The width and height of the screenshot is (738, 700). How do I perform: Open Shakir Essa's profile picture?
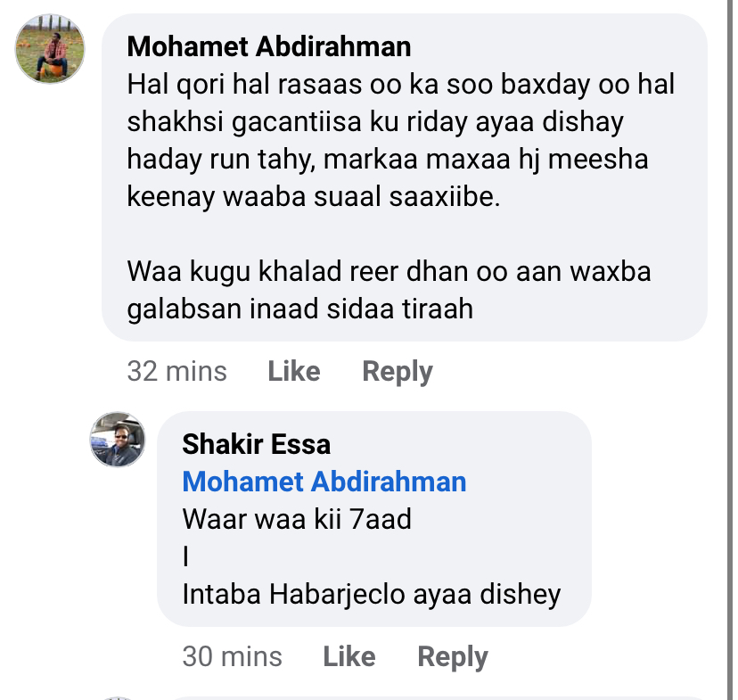117,440
